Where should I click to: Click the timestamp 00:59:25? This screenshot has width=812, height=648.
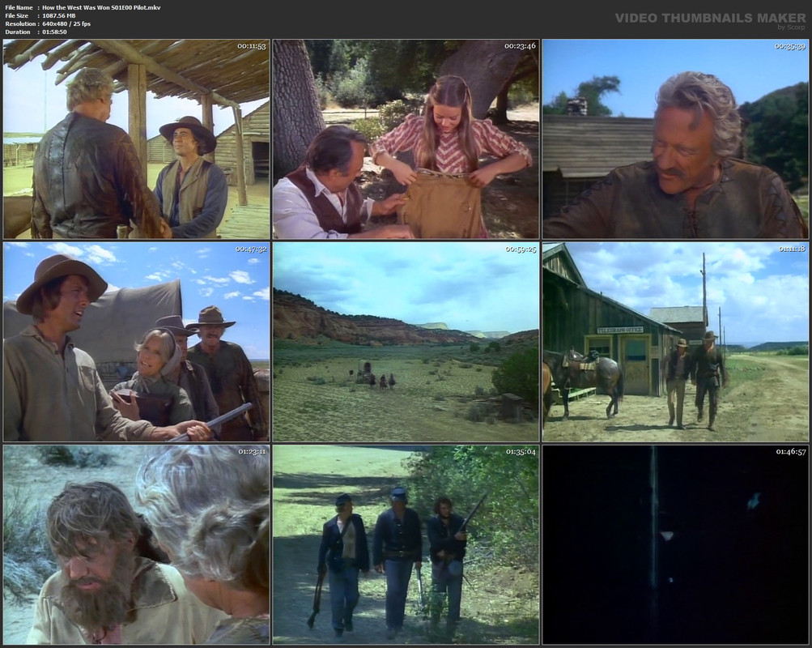coord(521,249)
